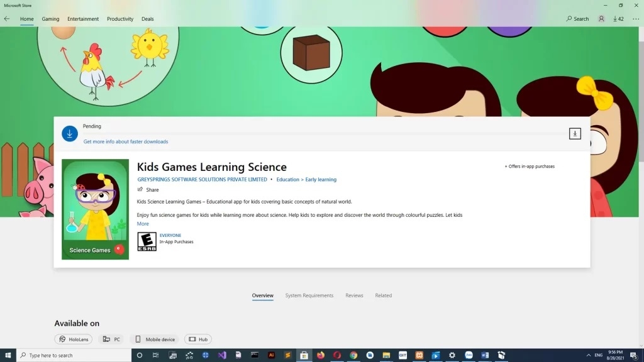Open Visual Studio from the taskbar
Screen dimensions: 644x362
(x=222, y=355)
